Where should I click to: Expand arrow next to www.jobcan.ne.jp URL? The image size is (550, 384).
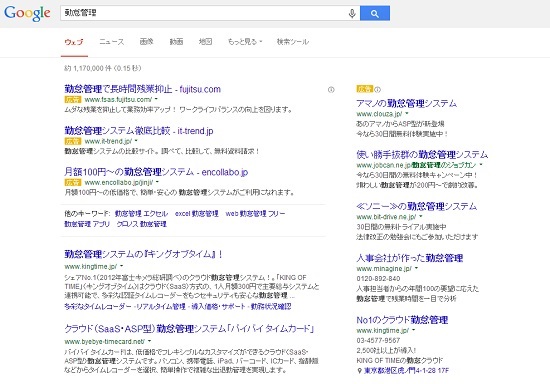481,165
